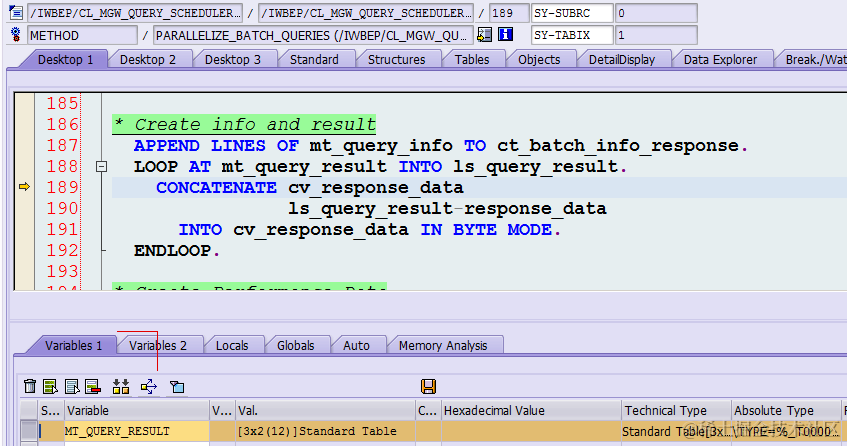Click line number 189 in the gutter

click(63, 187)
